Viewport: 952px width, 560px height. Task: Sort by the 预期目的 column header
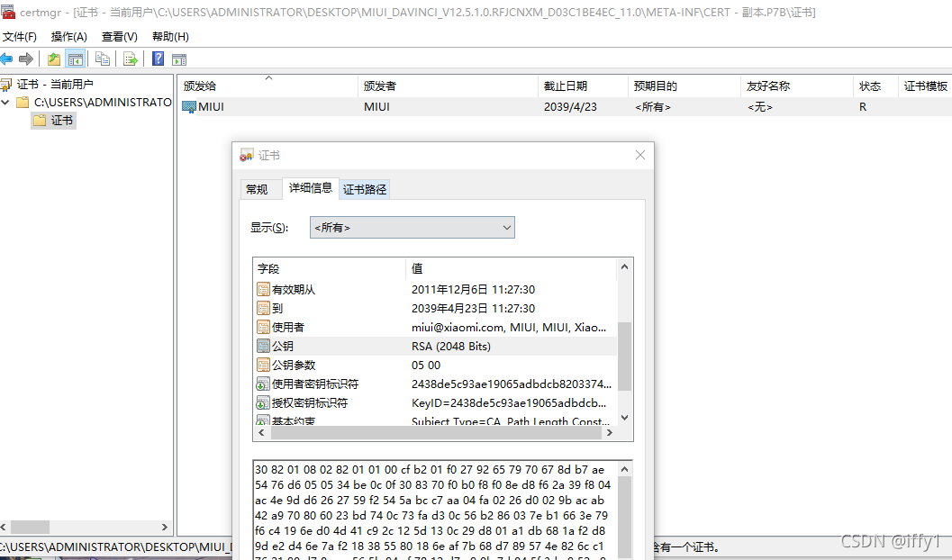(685, 86)
